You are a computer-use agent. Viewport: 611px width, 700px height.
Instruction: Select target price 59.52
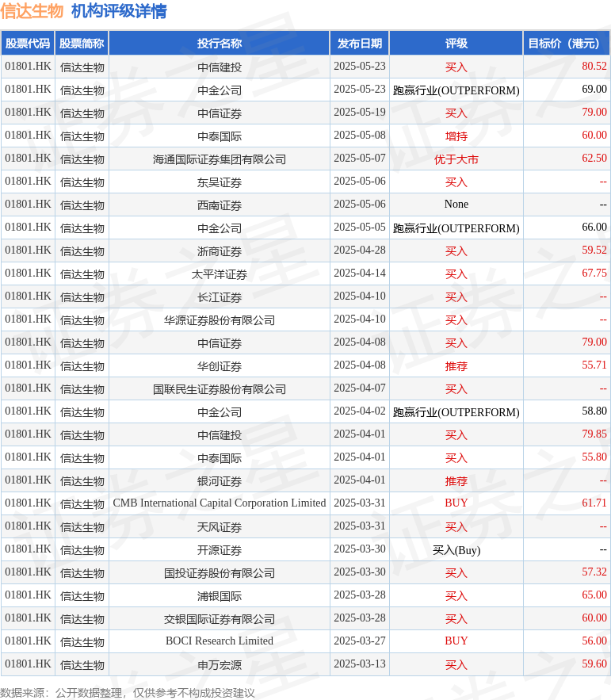click(x=594, y=250)
